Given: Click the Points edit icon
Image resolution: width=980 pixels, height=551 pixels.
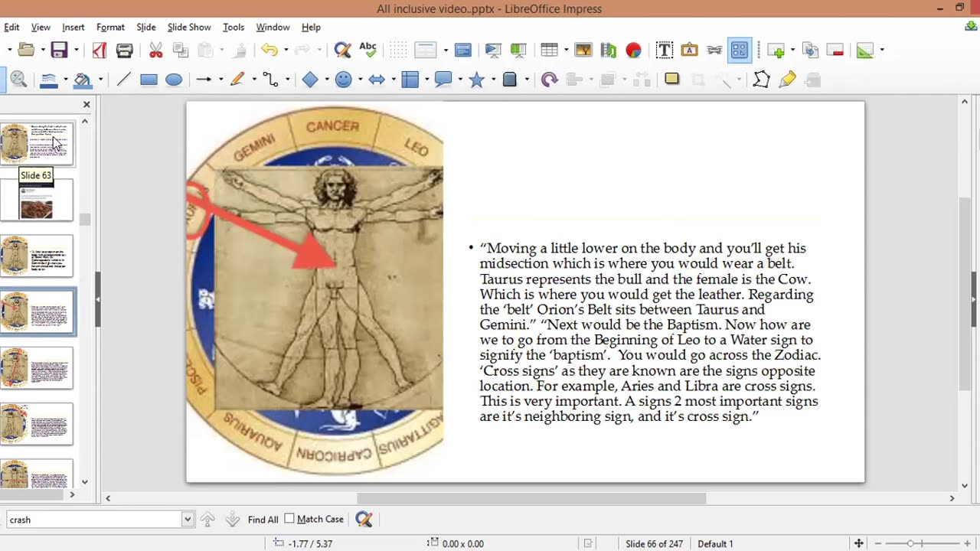Looking at the screenshot, I should tap(761, 80).
